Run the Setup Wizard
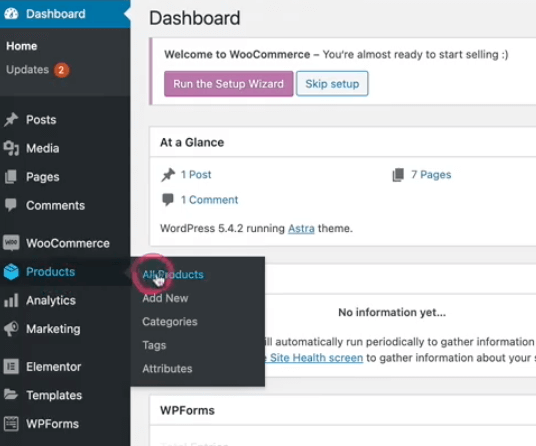The width and height of the screenshot is (536, 446). point(229,84)
